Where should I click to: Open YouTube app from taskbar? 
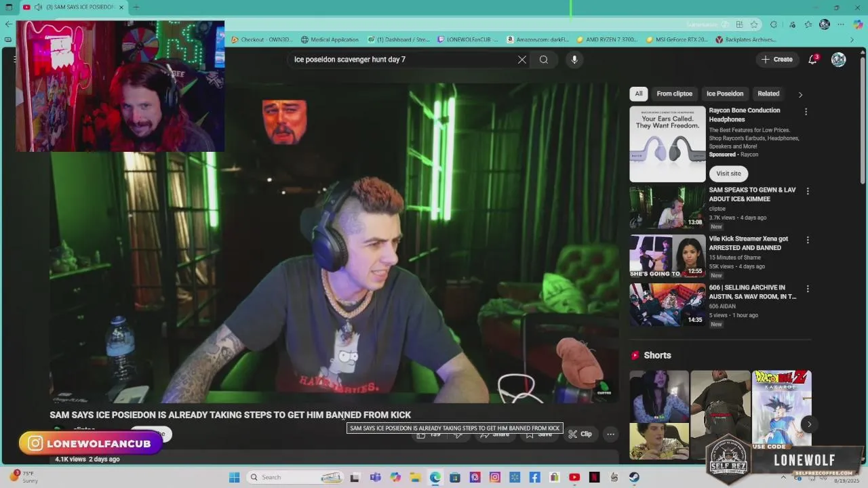574,477
